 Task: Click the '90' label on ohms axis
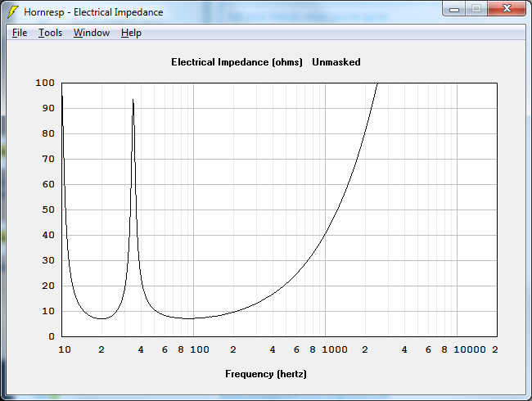click(48, 108)
